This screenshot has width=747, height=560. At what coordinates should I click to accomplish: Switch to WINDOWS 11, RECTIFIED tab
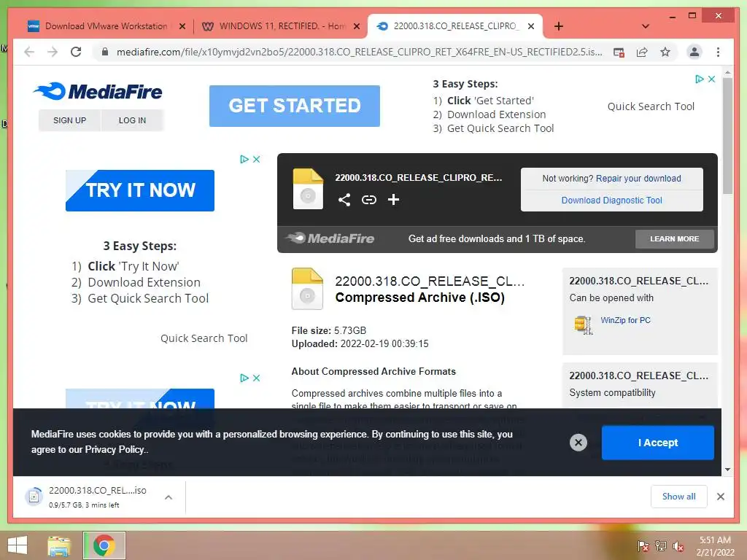click(282, 26)
